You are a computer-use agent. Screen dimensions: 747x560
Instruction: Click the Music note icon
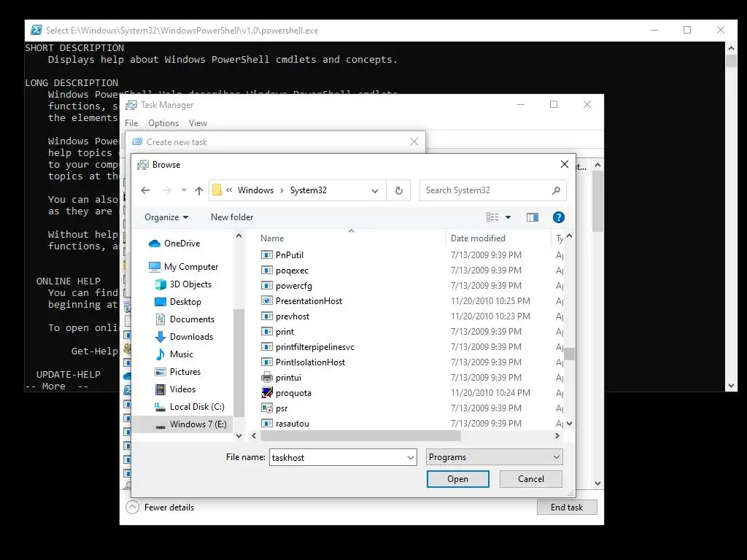coord(160,354)
